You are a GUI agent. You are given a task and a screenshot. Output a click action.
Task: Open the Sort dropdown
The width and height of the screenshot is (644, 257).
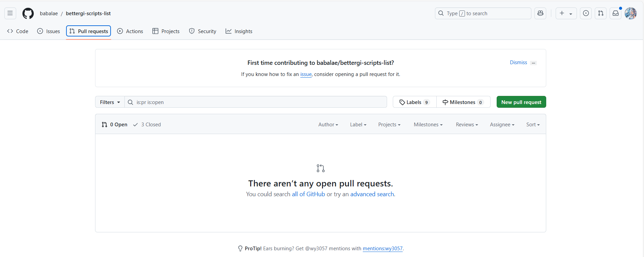coord(533,125)
